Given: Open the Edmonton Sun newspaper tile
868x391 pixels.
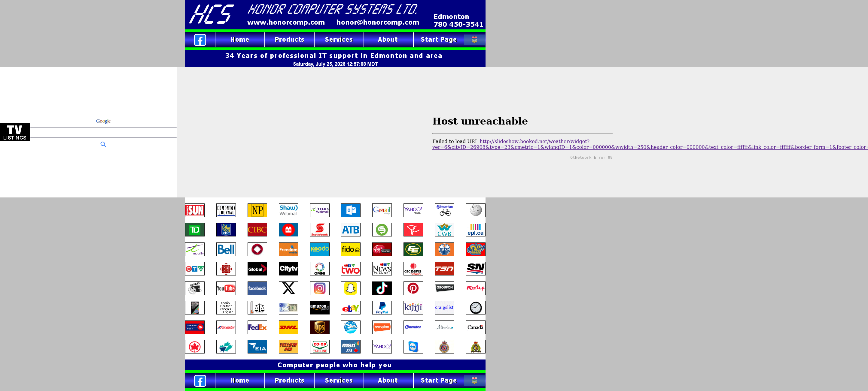Looking at the screenshot, I should click(x=195, y=210).
